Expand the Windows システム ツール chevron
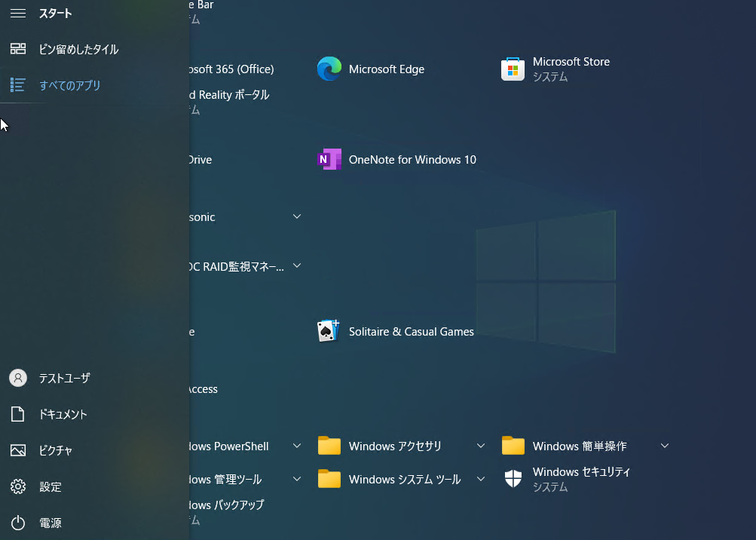Viewport: 756px width, 540px height. 481,479
